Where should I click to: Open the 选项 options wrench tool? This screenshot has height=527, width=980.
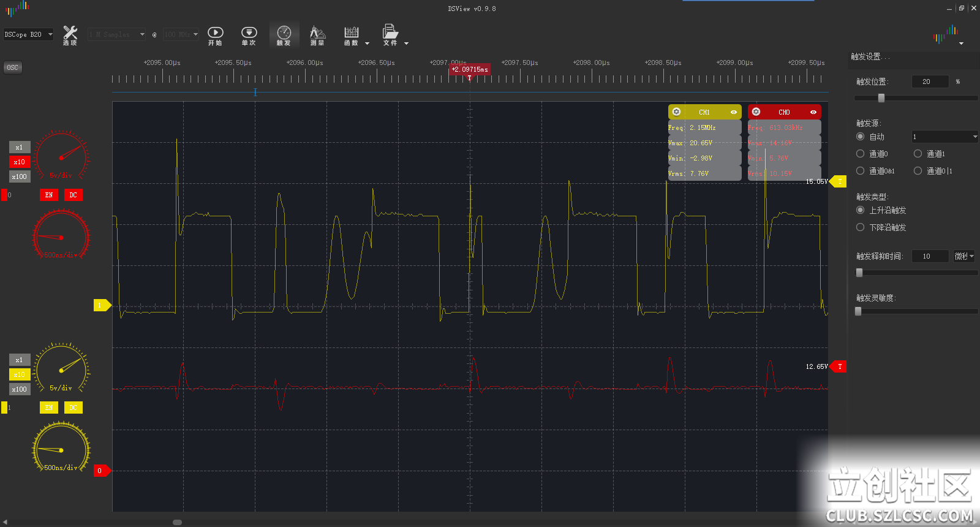[x=70, y=36]
